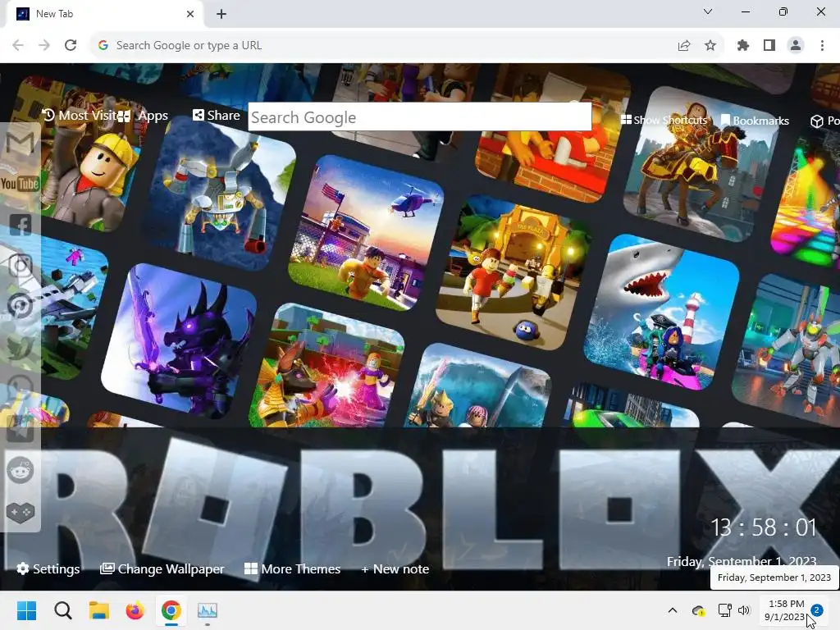Open the gamepad heart games icon
This screenshot has width=840, height=630.
(x=21, y=512)
